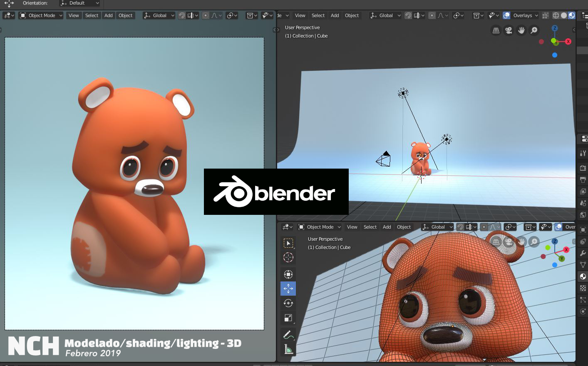Toggle Overlays in top-right viewport header
The height and width of the screenshot is (366, 588).
[x=506, y=15]
